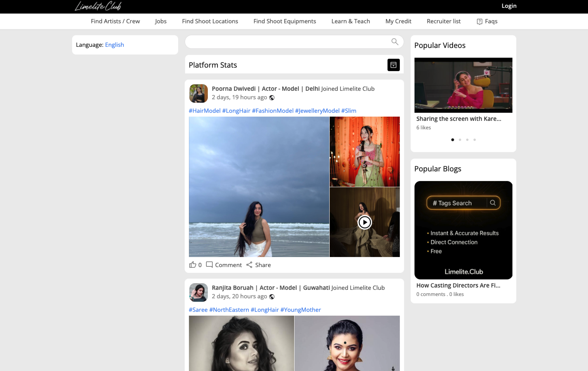Image resolution: width=588 pixels, height=371 pixels.
Task: Open the Popular Videos thumbnail
Action: [x=463, y=85]
